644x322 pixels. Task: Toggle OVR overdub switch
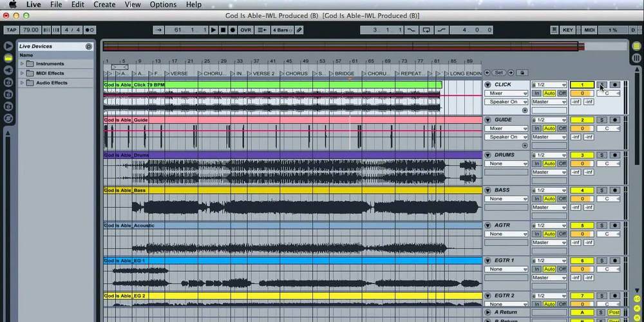(245, 30)
